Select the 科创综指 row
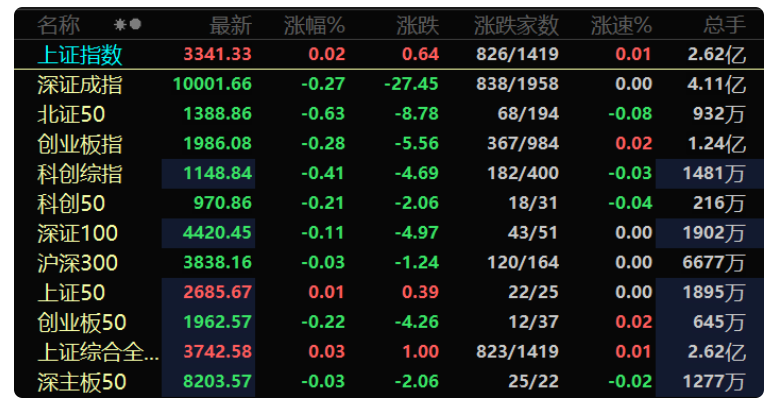The height and width of the screenshot is (400, 768). coord(389,174)
